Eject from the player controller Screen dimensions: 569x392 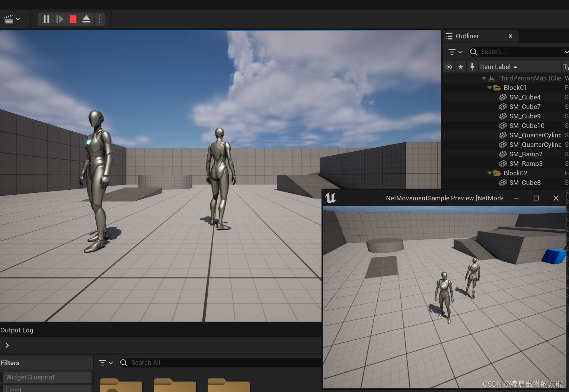coord(86,19)
